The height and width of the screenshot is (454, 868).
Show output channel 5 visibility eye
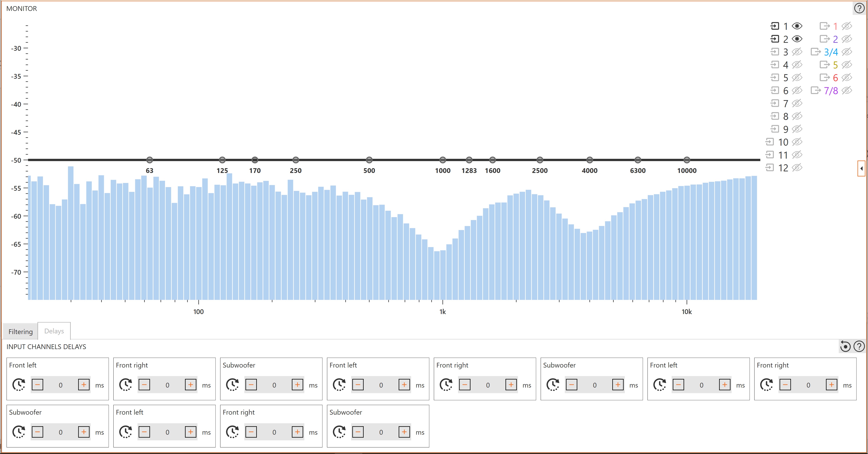click(x=847, y=64)
